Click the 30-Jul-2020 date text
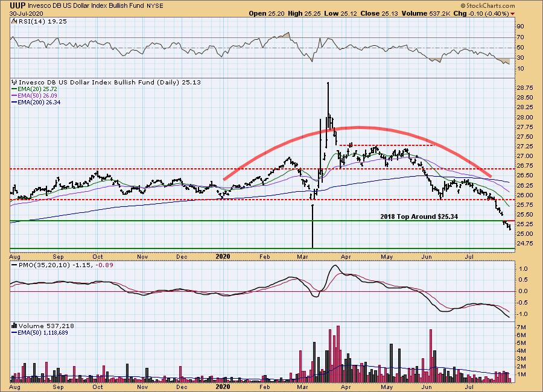Viewport: 543px width, 392px height. click(27, 13)
